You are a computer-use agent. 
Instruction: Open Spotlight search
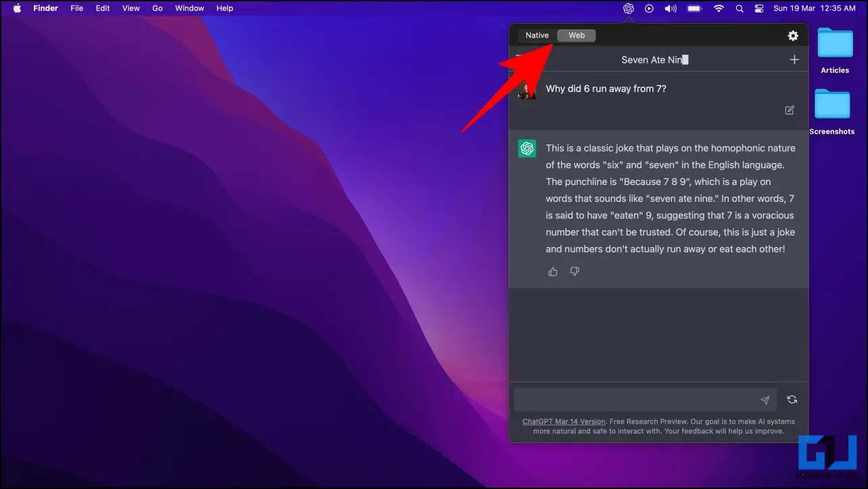point(739,8)
